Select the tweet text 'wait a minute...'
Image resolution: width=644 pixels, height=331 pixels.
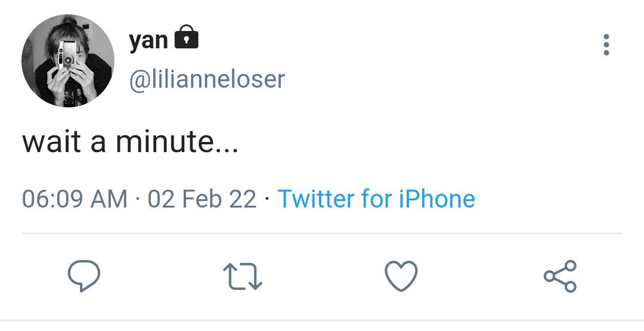coord(130,141)
